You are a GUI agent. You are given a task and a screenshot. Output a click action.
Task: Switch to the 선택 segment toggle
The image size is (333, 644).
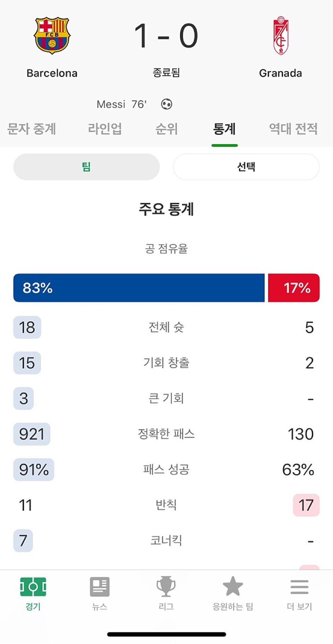(x=246, y=167)
